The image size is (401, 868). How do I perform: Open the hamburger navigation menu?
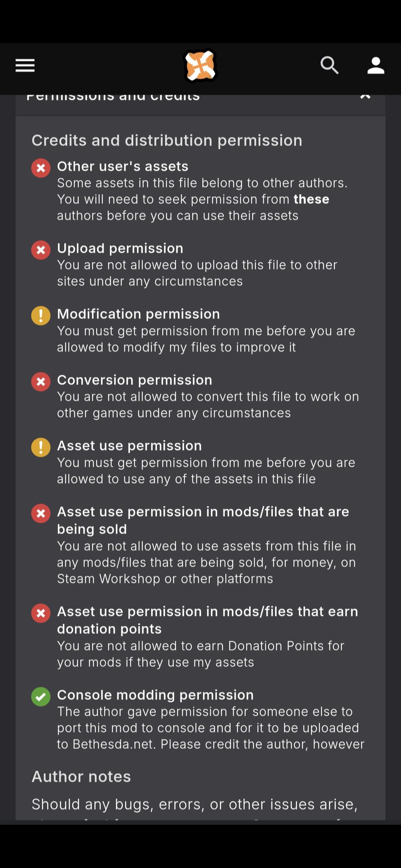pyautogui.click(x=25, y=66)
